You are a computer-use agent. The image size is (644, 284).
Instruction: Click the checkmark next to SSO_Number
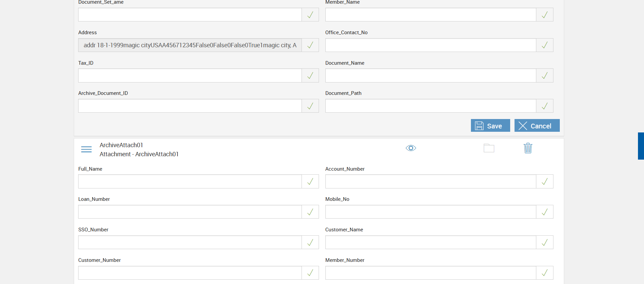(310, 242)
